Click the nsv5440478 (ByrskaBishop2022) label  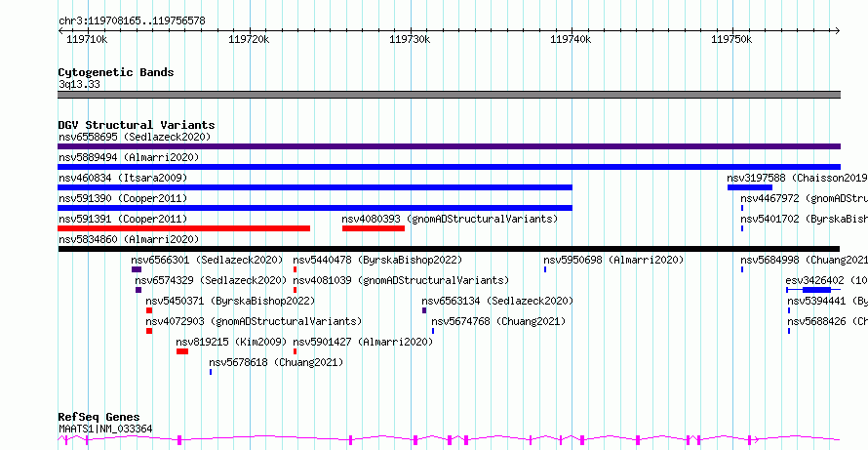click(377, 260)
